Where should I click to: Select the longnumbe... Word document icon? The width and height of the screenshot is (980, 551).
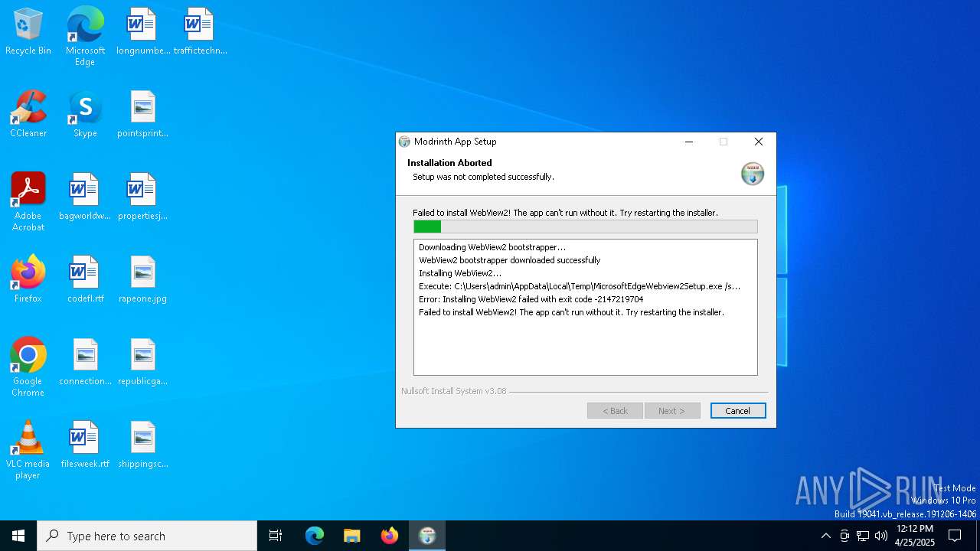[x=142, y=32]
